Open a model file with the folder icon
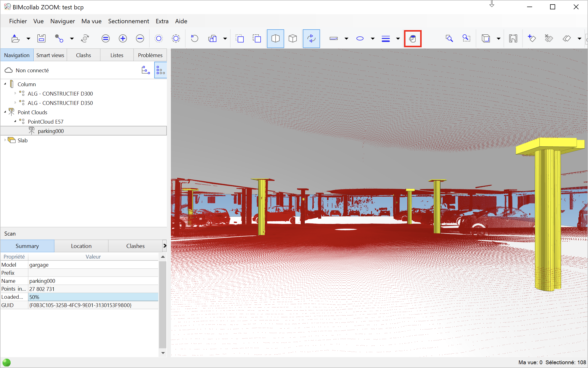The image size is (588, 368). [x=15, y=39]
